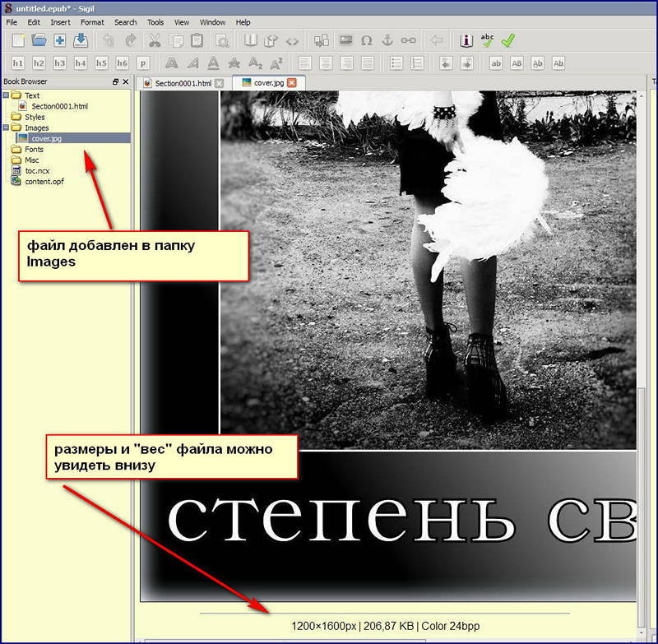Insert a hyperlink using the chain-link icon

(407, 39)
